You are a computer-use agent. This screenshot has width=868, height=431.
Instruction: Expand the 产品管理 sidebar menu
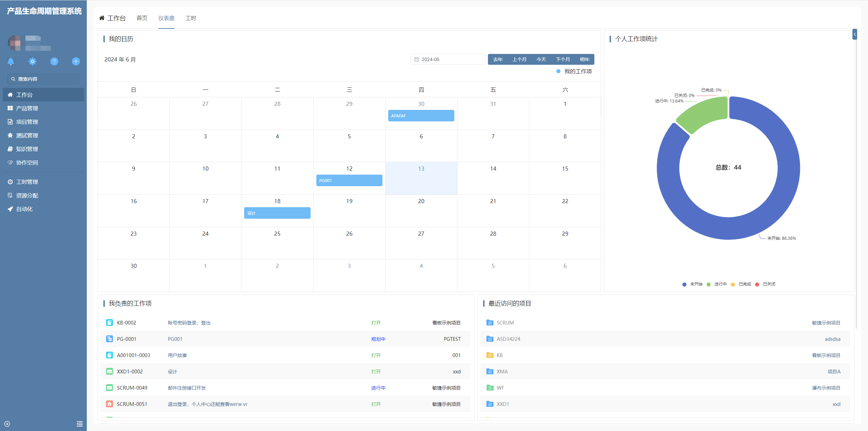pos(27,108)
